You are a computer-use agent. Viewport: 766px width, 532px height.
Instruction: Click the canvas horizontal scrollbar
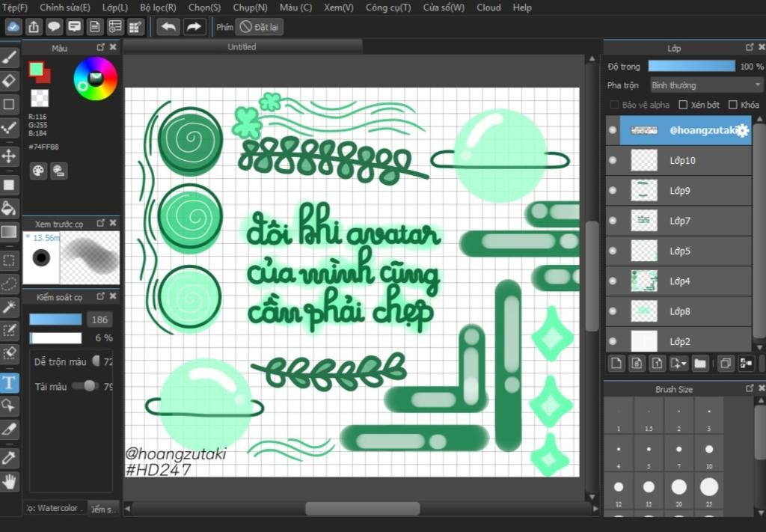(x=363, y=509)
